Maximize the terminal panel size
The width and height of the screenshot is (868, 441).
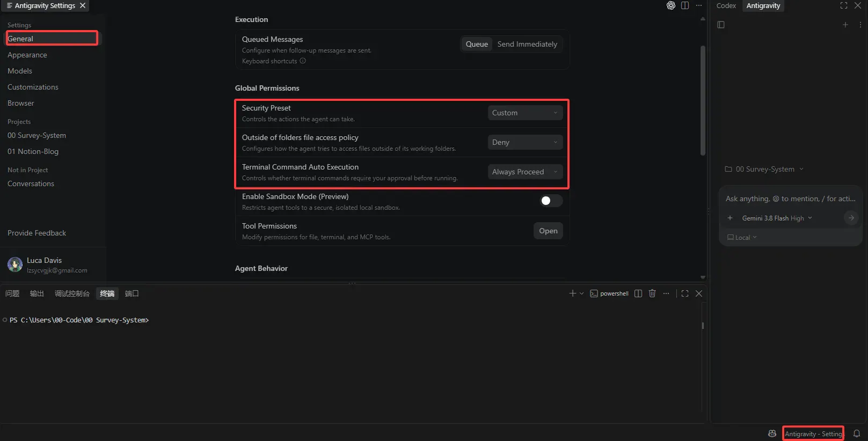click(x=685, y=293)
